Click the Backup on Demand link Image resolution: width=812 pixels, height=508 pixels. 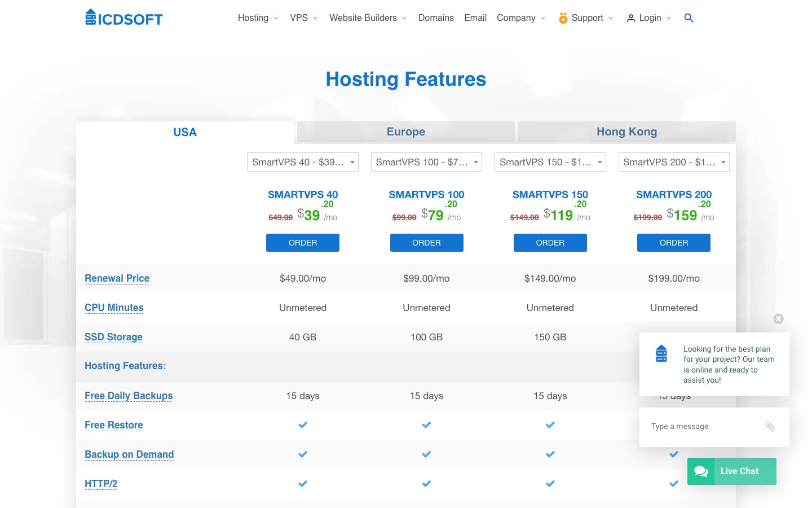[x=129, y=454]
